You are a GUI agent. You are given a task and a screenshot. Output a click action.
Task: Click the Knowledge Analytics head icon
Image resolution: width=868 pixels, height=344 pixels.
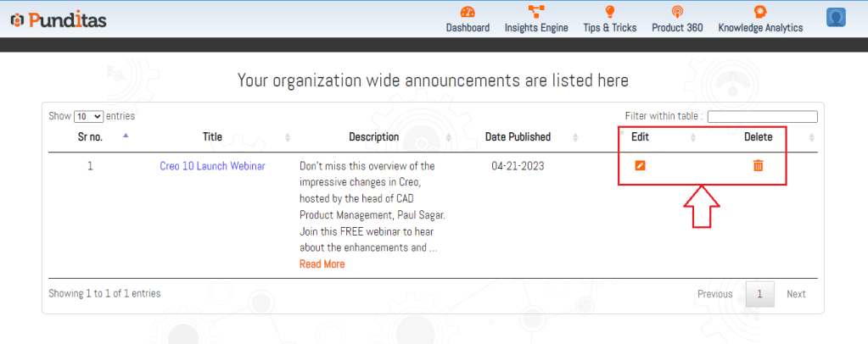pyautogui.click(x=760, y=12)
